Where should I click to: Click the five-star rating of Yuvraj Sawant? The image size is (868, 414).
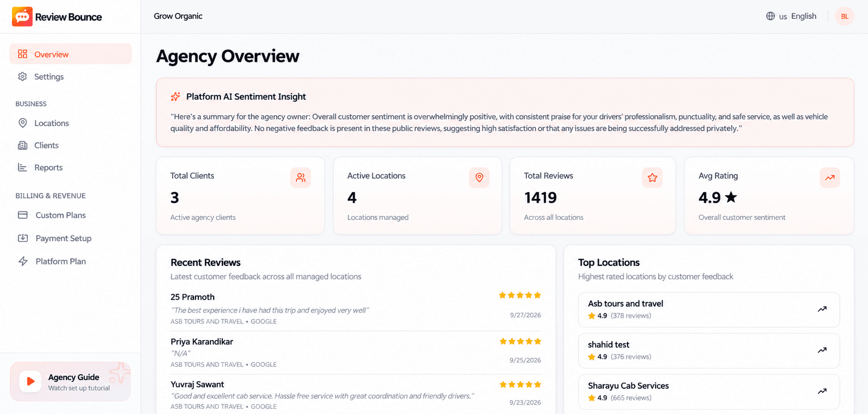pyautogui.click(x=520, y=384)
